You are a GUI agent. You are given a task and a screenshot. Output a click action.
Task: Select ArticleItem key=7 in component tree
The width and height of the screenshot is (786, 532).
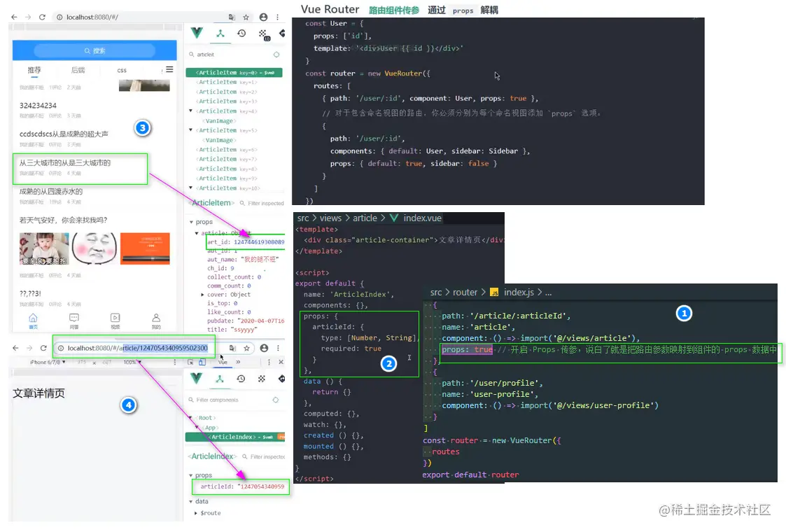coord(227,159)
